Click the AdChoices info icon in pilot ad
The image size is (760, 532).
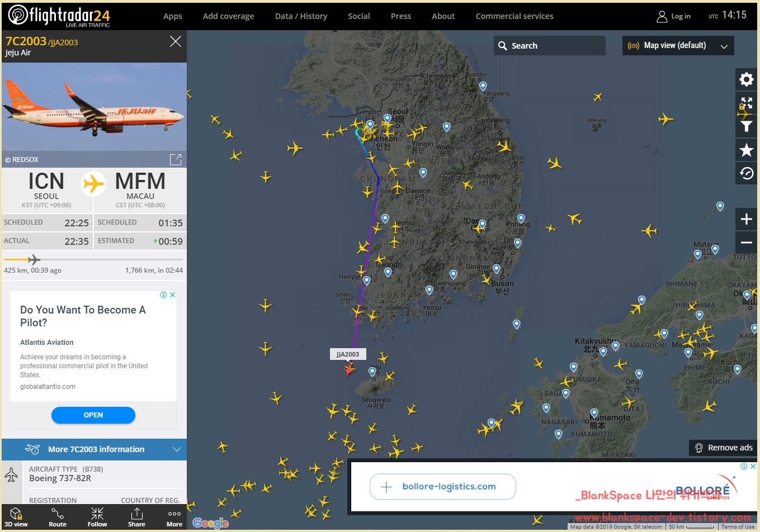click(x=164, y=295)
